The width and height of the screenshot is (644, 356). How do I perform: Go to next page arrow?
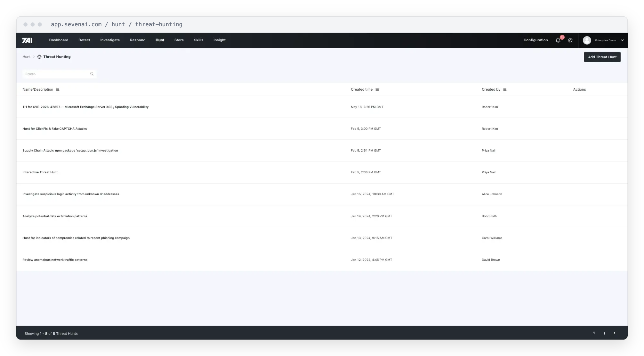[x=614, y=333]
